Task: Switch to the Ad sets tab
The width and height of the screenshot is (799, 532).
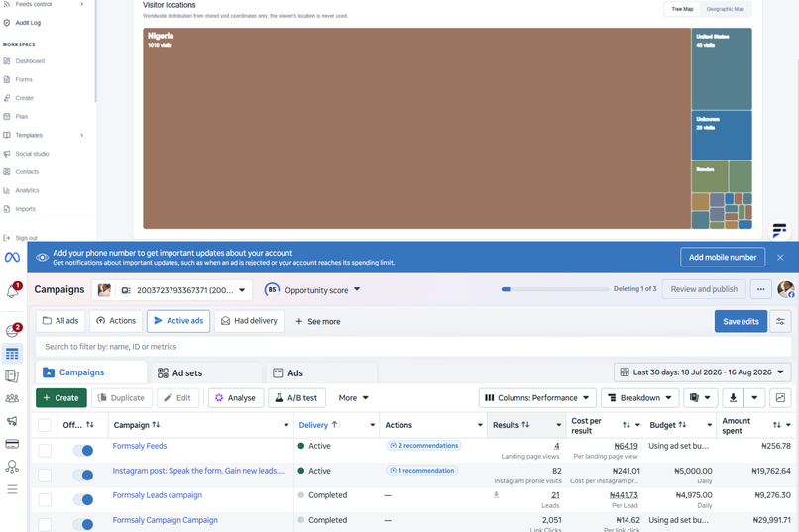Action: [x=207, y=373]
